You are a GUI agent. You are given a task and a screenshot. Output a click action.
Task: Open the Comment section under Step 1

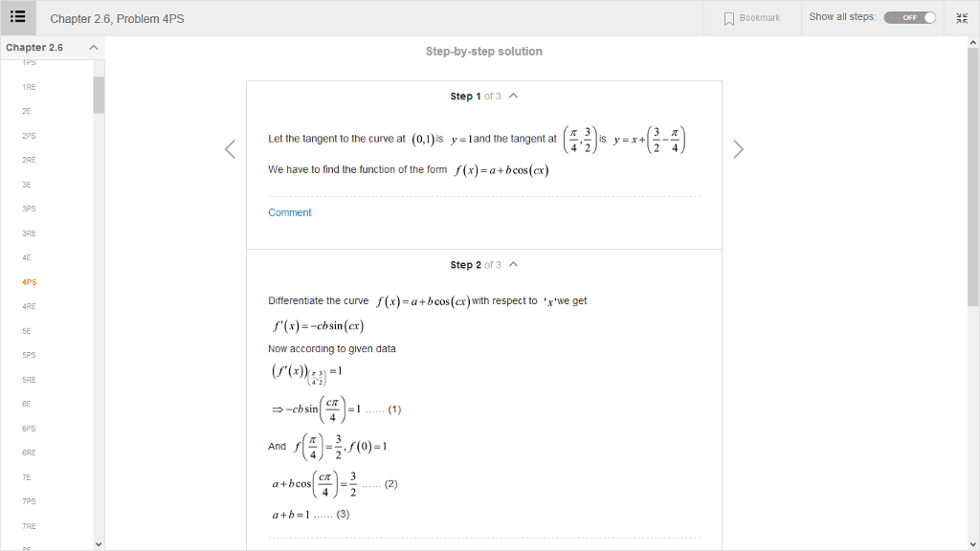point(289,212)
